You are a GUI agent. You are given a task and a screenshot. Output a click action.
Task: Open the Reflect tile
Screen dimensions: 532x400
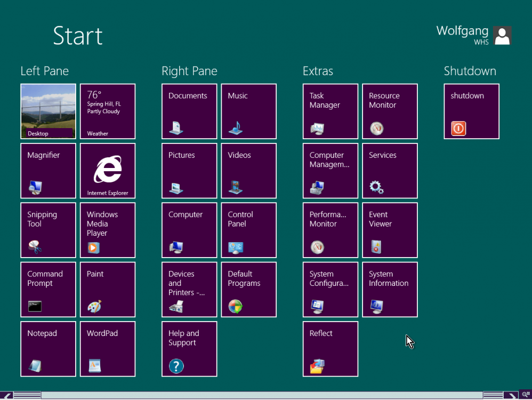pyautogui.click(x=330, y=349)
